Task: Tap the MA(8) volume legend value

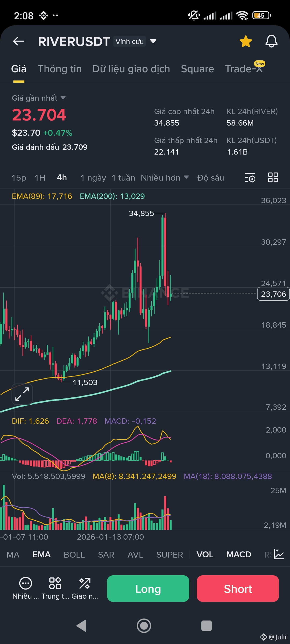Action: click(x=134, y=476)
